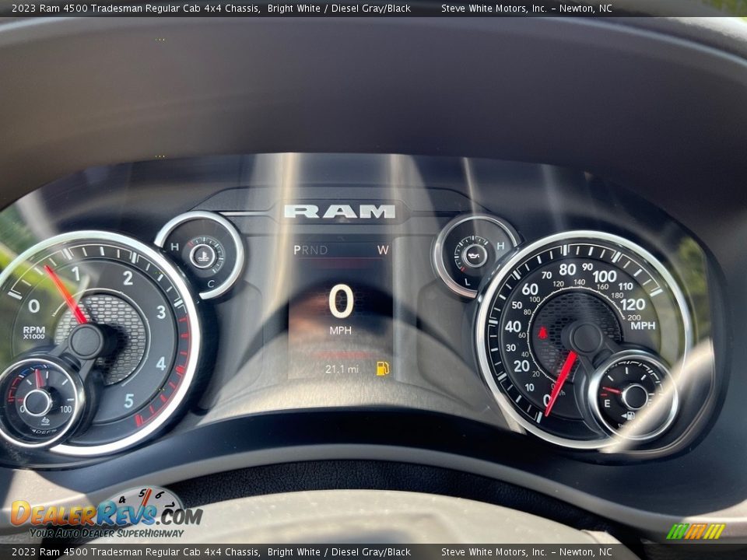747x560 pixels.
Task: Click the 21.1 mi range reading
Action: tap(342, 369)
